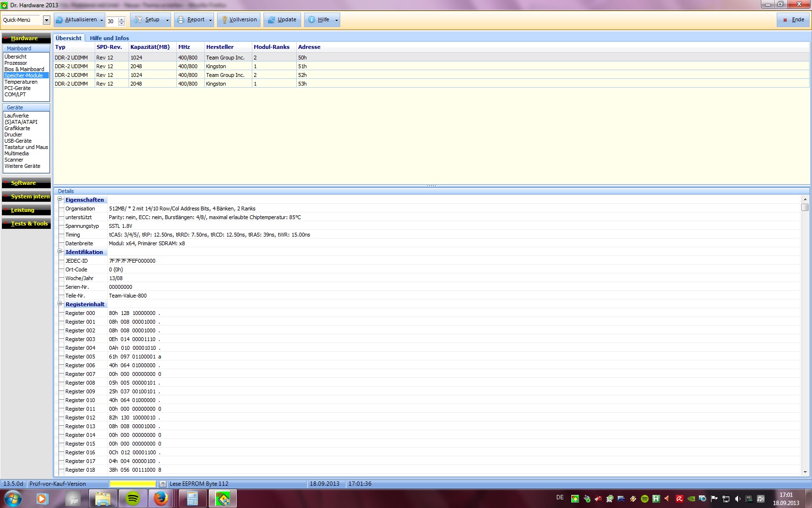
Task: Open the Aktualisieren dropdown arrow
Action: (x=101, y=20)
